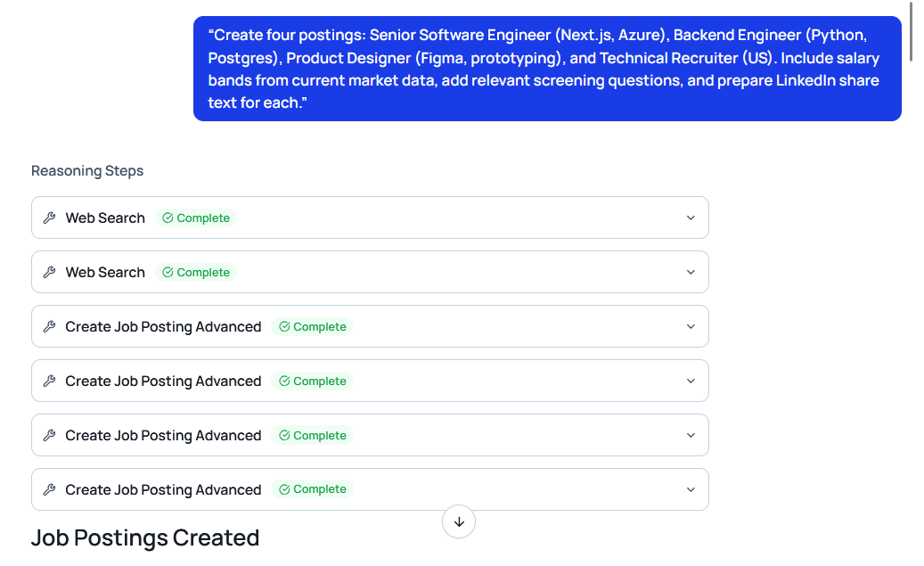
Task: Click the wrench icon on the first Create Job Posting Advanced step
Action: 50,327
